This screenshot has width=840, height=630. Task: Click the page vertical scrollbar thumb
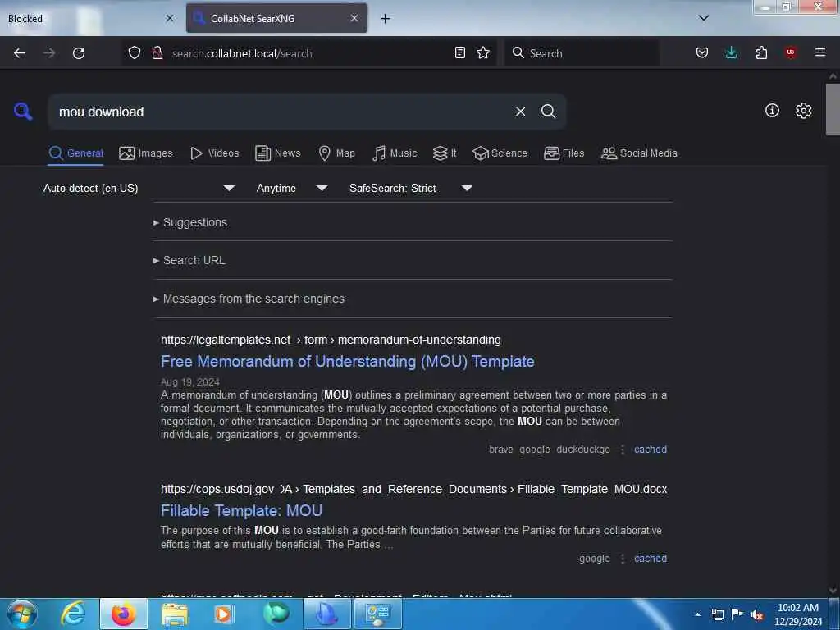coord(833,109)
